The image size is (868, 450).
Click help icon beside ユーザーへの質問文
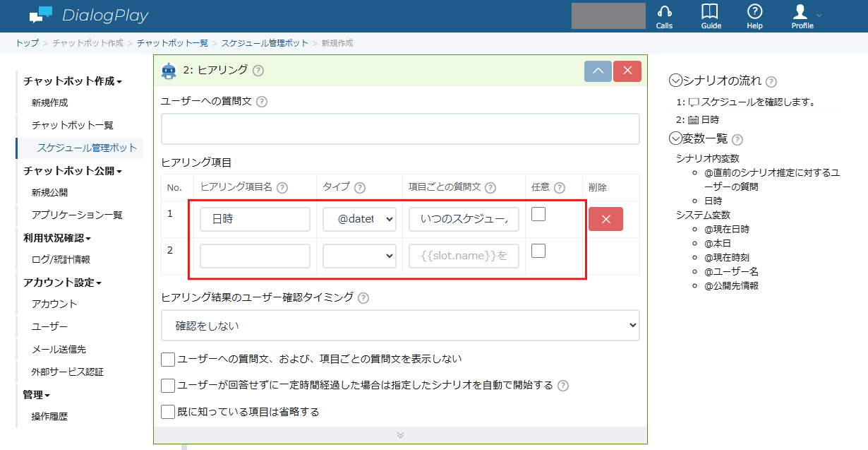coord(262,102)
